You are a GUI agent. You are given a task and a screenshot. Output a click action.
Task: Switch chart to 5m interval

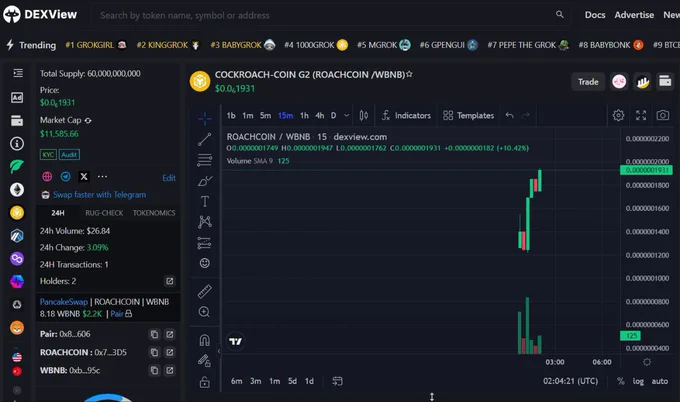pyautogui.click(x=265, y=115)
